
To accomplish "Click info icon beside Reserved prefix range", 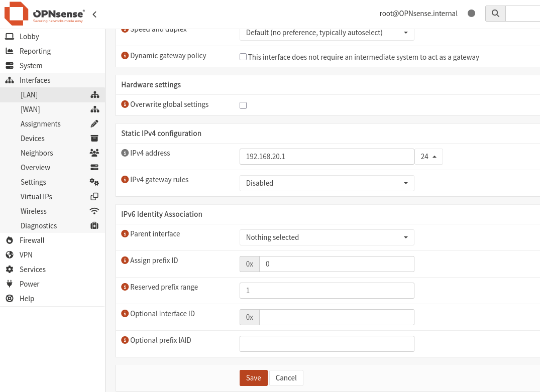I will pyautogui.click(x=125, y=287).
